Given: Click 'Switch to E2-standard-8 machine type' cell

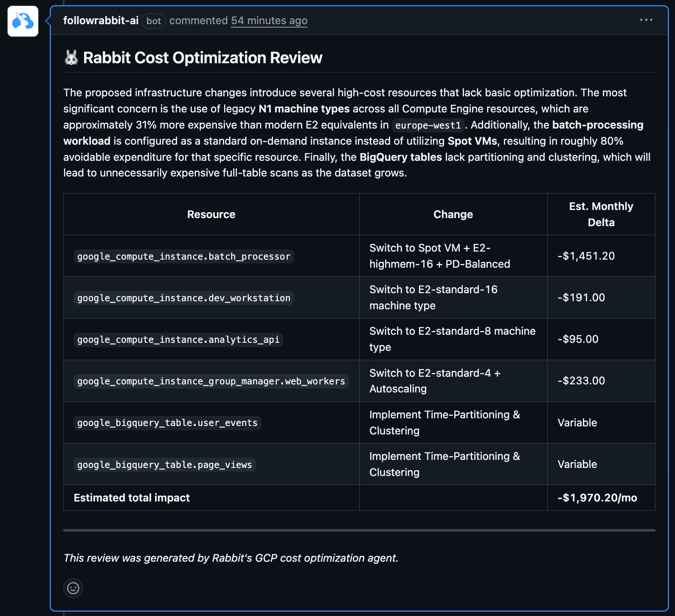Looking at the screenshot, I should pyautogui.click(x=453, y=339).
